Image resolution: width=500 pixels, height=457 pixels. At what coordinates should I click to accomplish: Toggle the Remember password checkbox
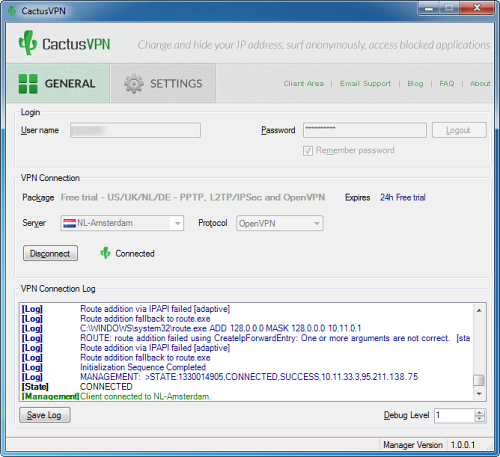308,151
